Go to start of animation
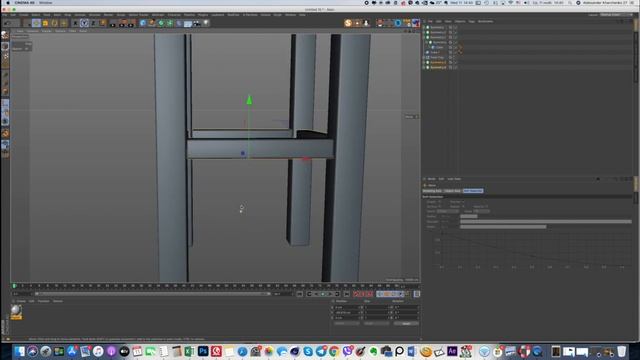Viewport: 640px width, 360px height. point(300,294)
